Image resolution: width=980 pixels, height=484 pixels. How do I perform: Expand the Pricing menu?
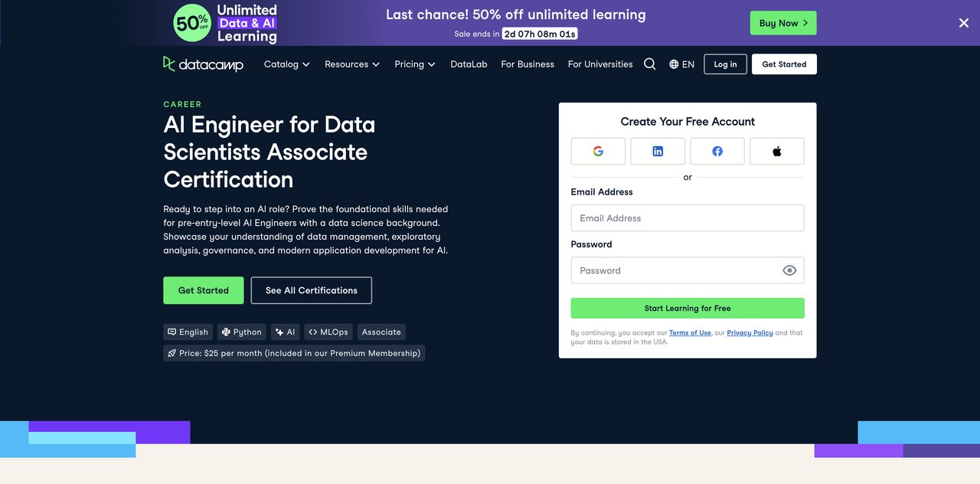[415, 64]
